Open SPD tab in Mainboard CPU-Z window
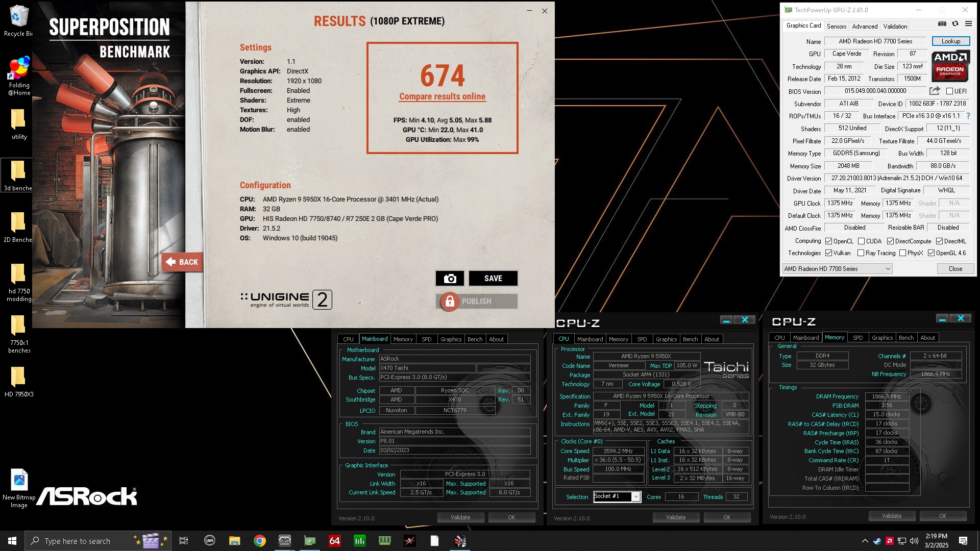Image resolution: width=980 pixels, height=551 pixels. (x=427, y=339)
